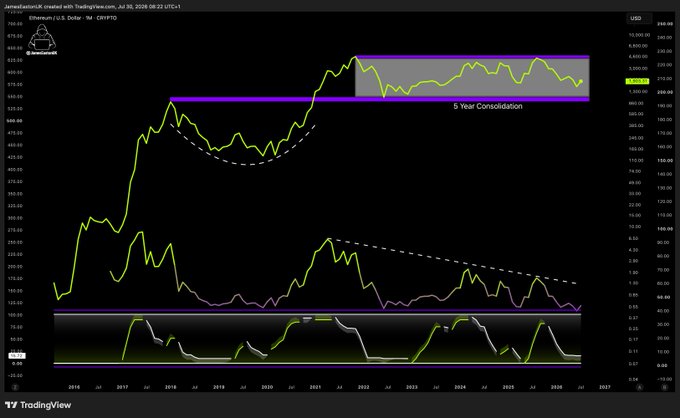Click the 2025 time axis label
Image resolution: width=680 pixels, height=418 pixels.
coord(508,387)
